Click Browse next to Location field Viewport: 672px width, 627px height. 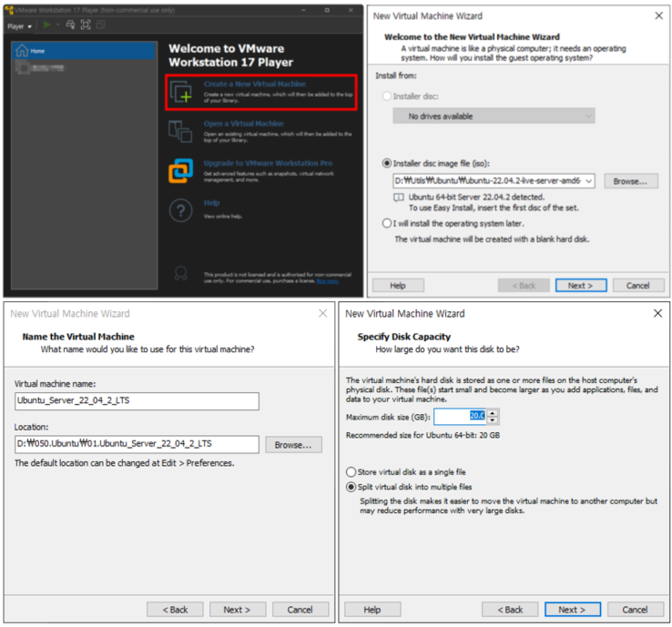[293, 445]
